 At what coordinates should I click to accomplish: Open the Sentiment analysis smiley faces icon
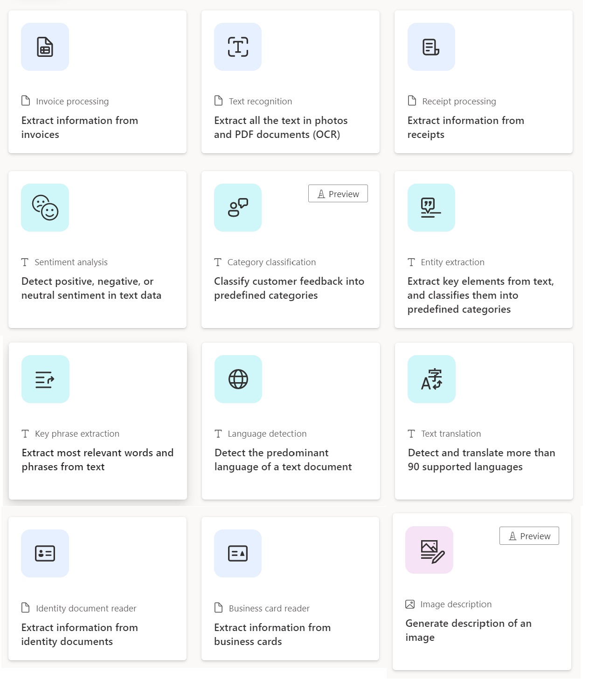(x=45, y=207)
